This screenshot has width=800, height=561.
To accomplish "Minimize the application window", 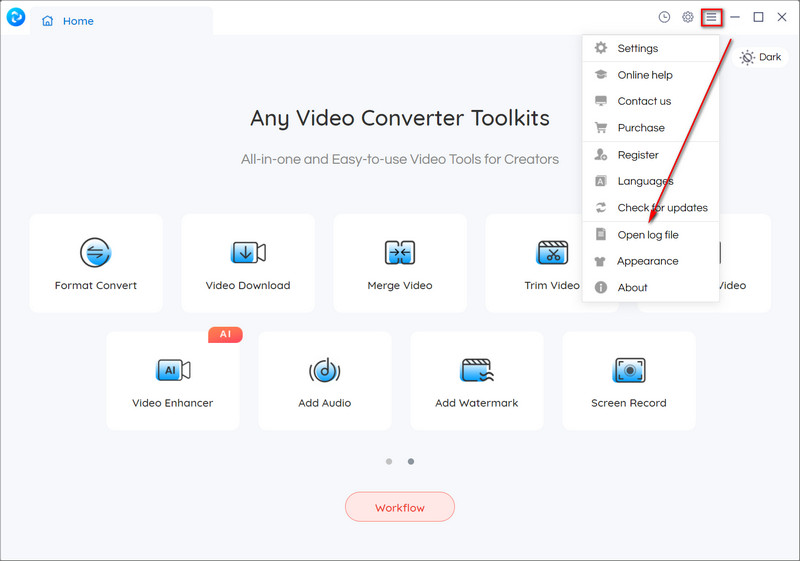I will tap(735, 17).
